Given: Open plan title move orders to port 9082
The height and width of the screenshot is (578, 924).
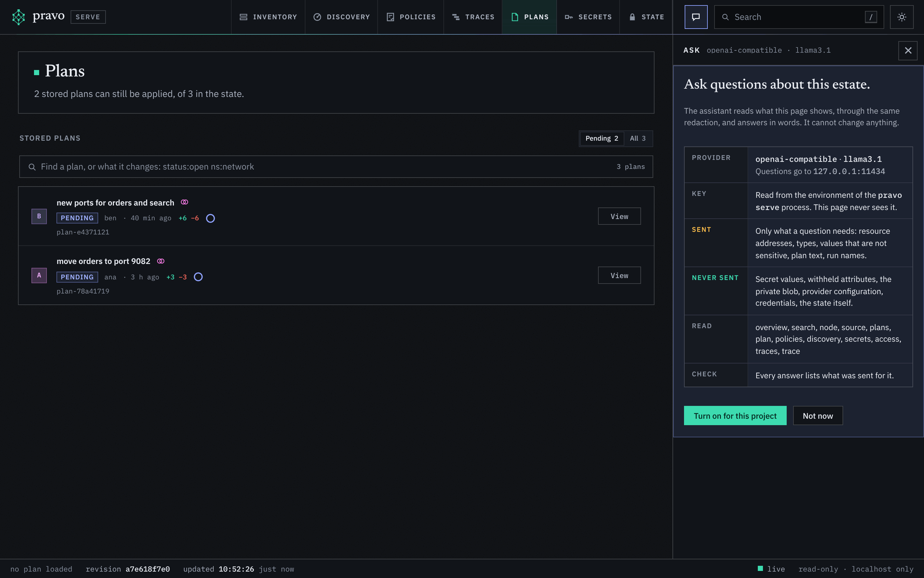Looking at the screenshot, I should [104, 261].
